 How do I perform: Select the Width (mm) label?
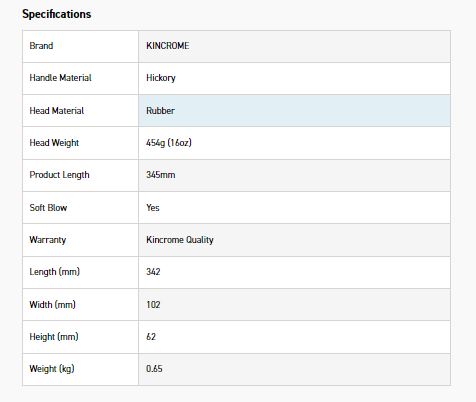52,304
